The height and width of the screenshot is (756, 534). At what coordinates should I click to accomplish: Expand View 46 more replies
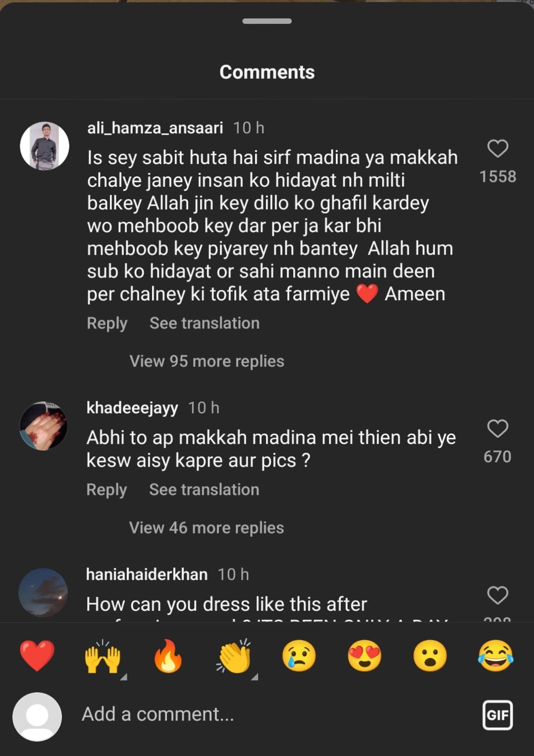(x=207, y=528)
